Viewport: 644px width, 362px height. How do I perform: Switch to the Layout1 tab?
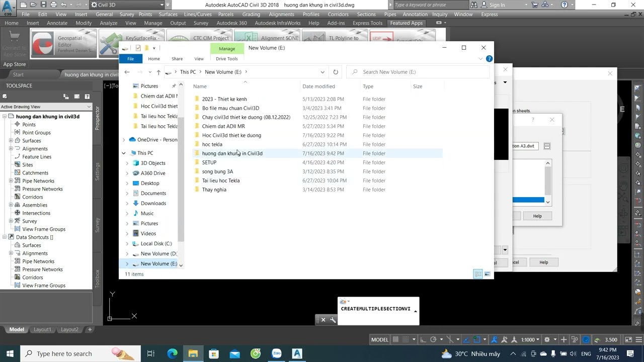click(x=42, y=330)
